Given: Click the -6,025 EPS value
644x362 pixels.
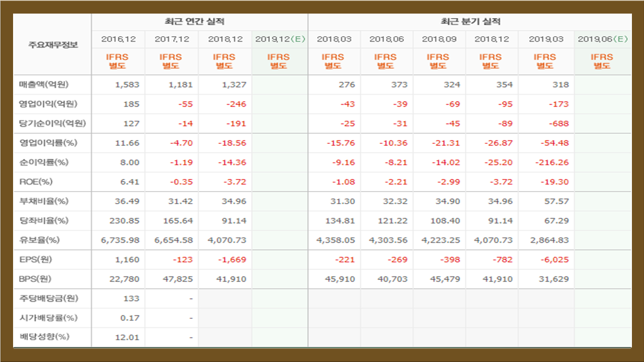Looking at the screenshot, I should [555, 260].
